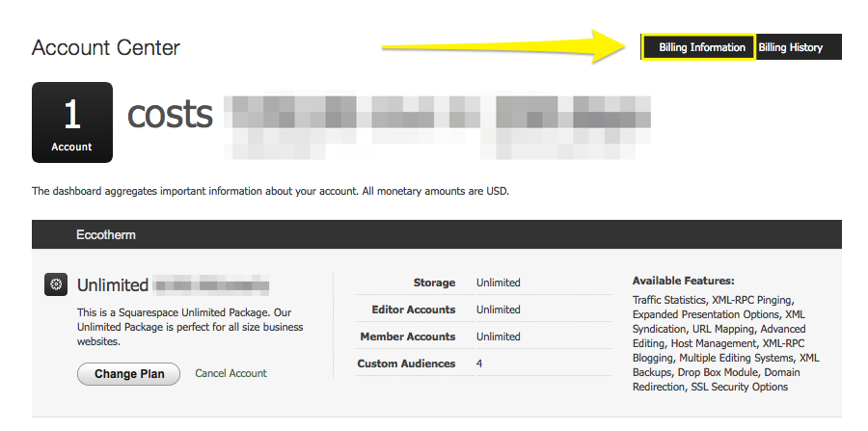Click the Custom Audiences value 4
Viewport: 868px width, 431px height.
click(479, 364)
